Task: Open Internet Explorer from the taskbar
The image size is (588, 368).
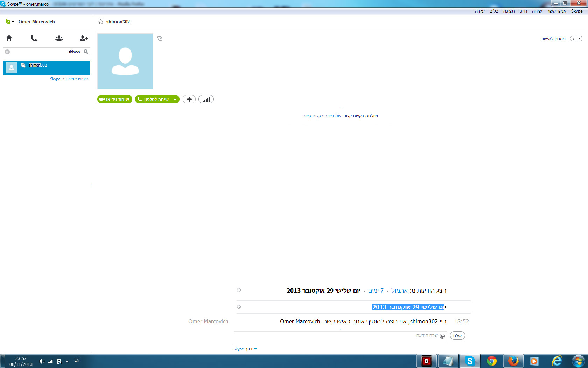Action: pyautogui.click(x=556, y=361)
